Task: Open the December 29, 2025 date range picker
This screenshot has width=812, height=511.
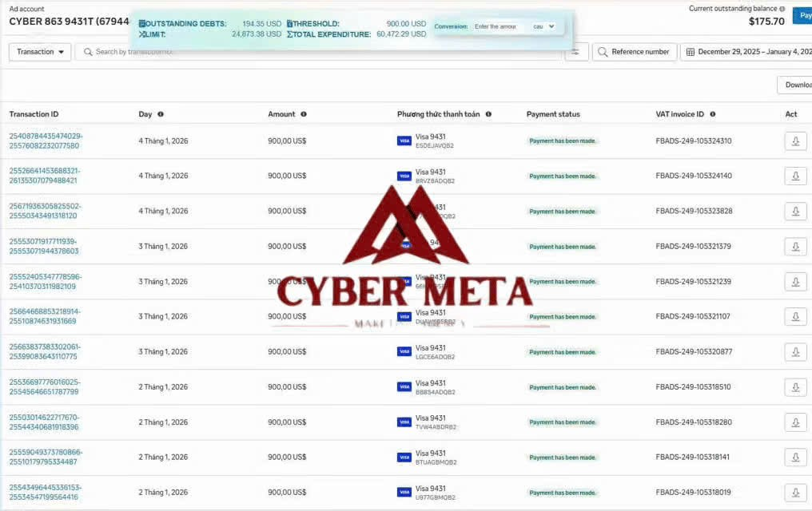Action: click(746, 52)
